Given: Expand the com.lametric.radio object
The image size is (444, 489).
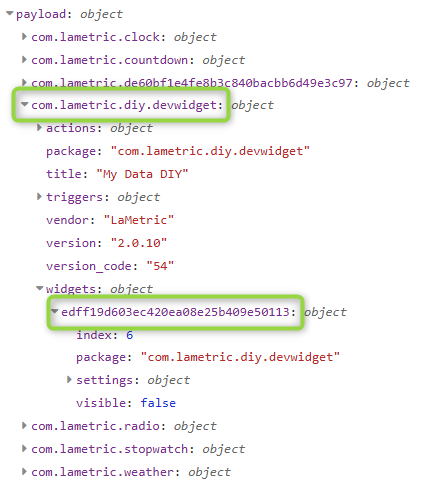Looking at the screenshot, I should coord(24,425).
